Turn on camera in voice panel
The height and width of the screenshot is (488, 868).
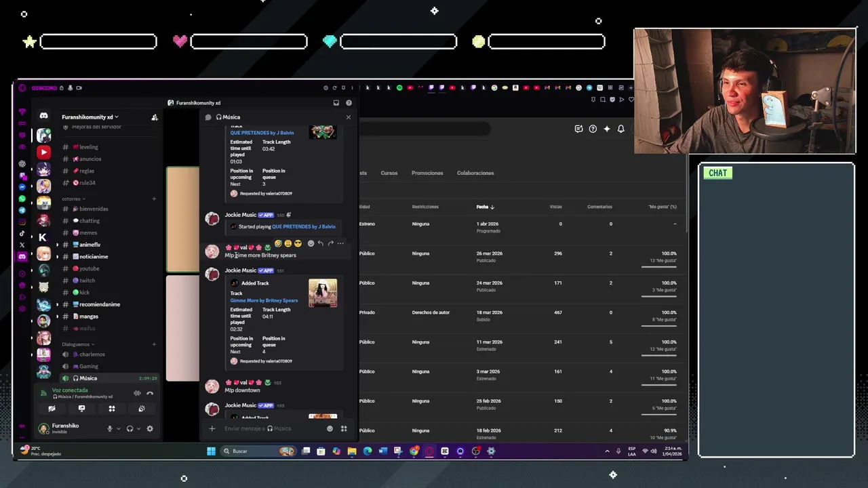52,409
